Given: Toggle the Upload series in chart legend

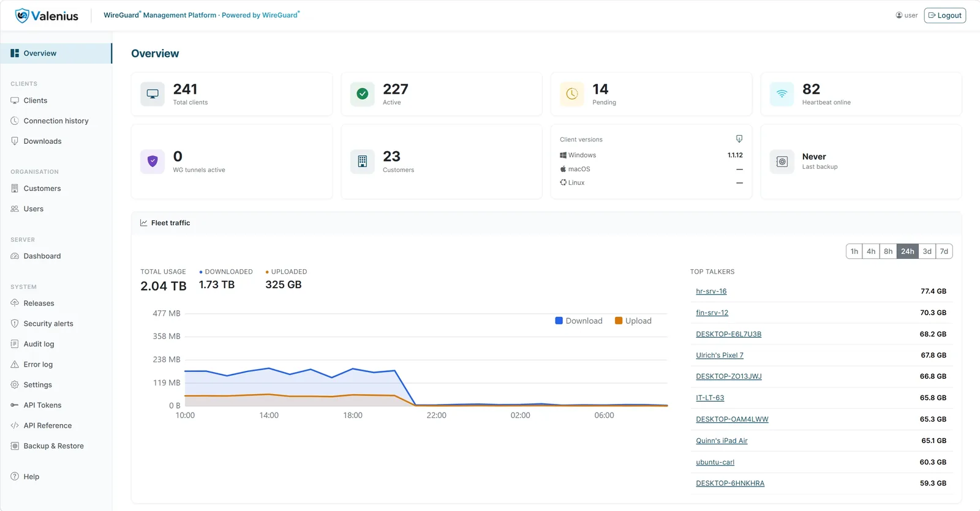Looking at the screenshot, I should point(633,321).
